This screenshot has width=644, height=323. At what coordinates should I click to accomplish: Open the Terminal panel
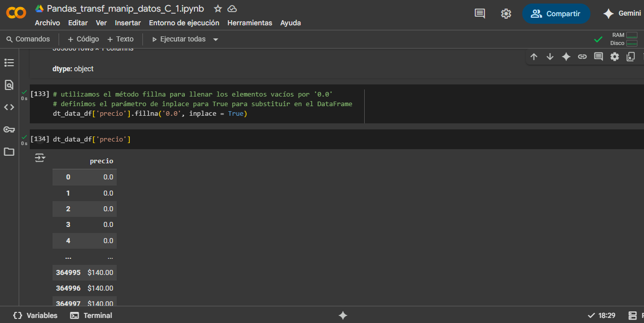tap(91, 315)
